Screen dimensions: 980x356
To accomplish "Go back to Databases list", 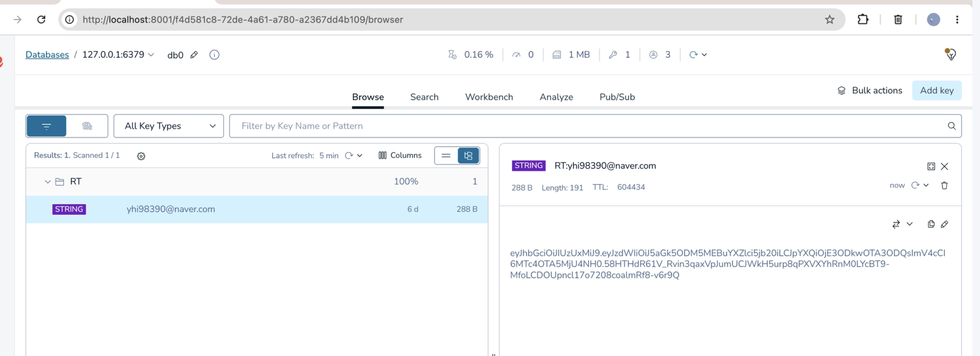I will point(47,55).
